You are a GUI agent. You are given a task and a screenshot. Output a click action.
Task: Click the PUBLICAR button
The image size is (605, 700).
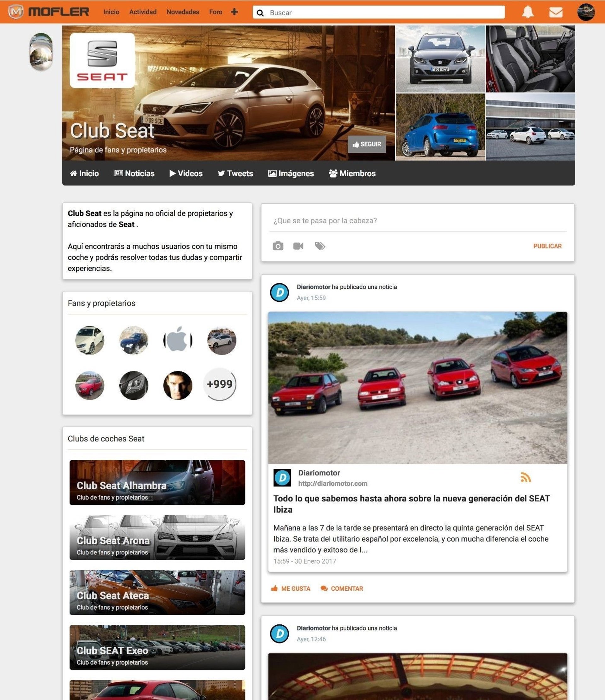click(547, 246)
